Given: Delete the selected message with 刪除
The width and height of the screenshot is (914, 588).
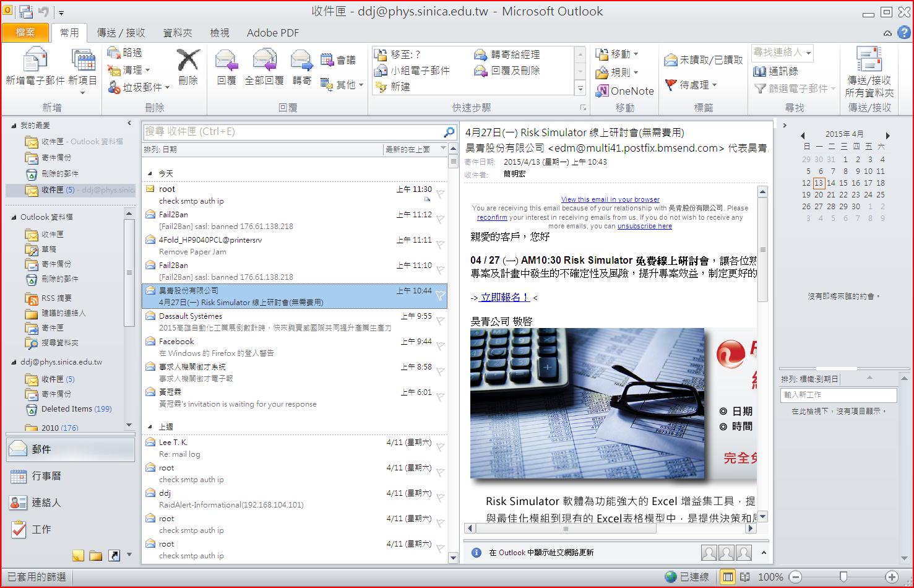Looking at the screenshot, I should point(188,67).
